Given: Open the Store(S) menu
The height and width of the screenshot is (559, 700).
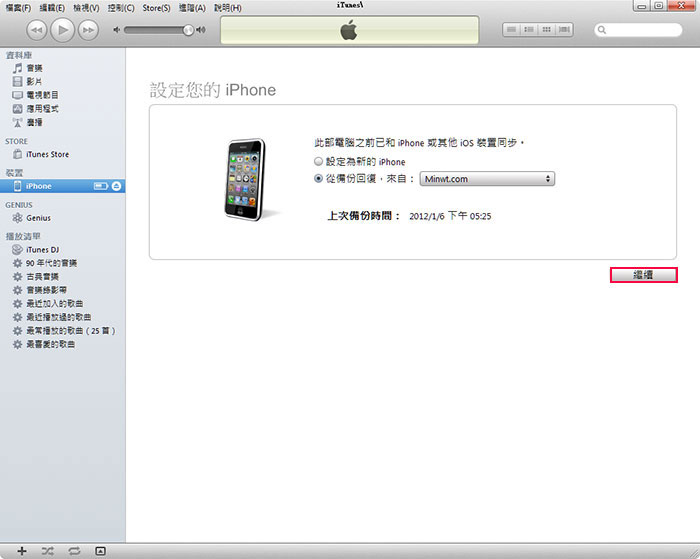Looking at the screenshot, I should point(156,8).
